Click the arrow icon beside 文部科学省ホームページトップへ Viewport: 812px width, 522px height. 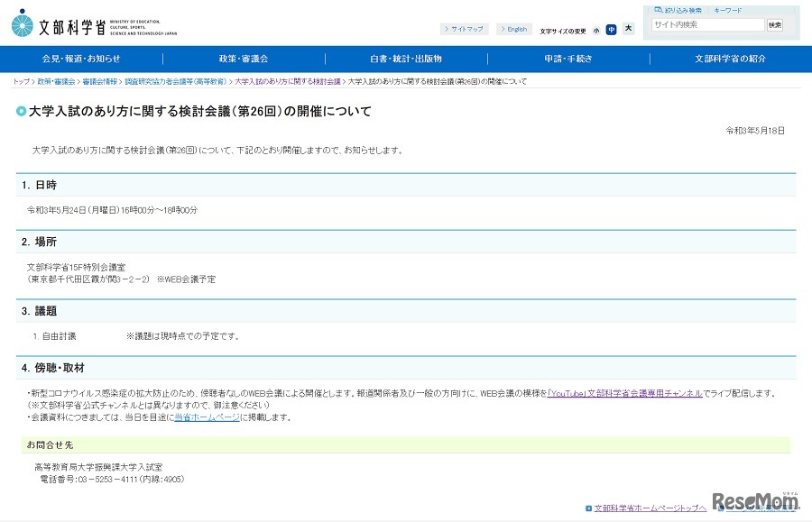point(590,508)
